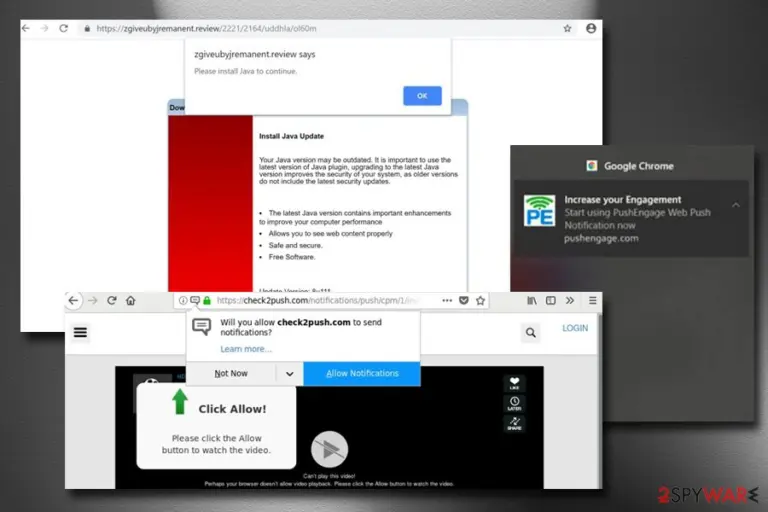Viewport: 768px width, 512px height.
Task: Expand the Firefox toolbar overflow chevrons
Action: point(570,300)
